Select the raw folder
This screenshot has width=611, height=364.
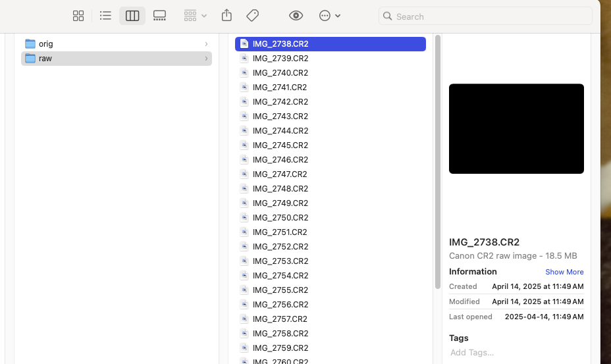(x=116, y=59)
